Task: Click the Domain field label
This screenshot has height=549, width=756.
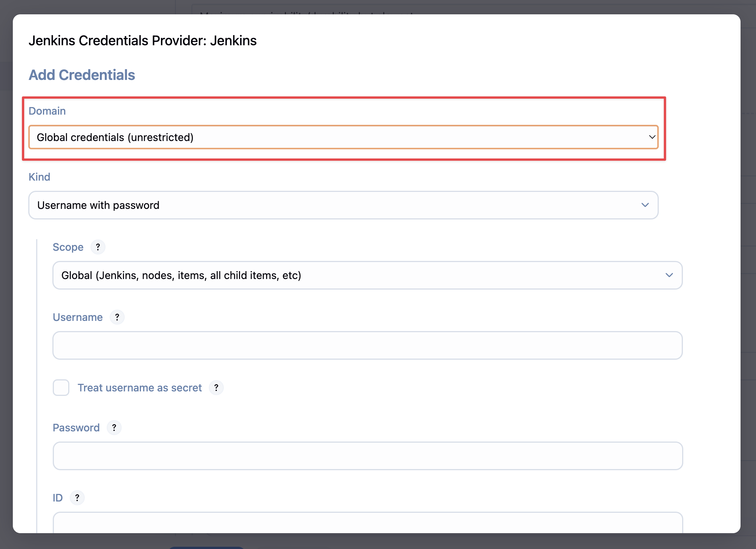Action: click(47, 111)
